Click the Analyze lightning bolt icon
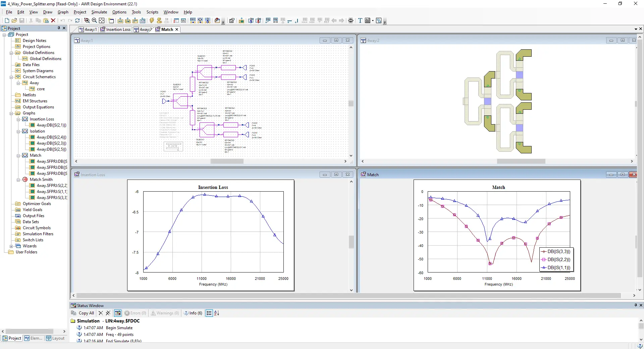The image size is (644, 349). coord(152,20)
